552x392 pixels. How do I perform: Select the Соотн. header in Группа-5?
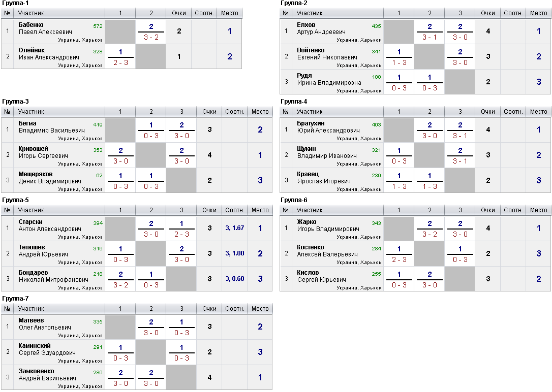coord(234,210)
